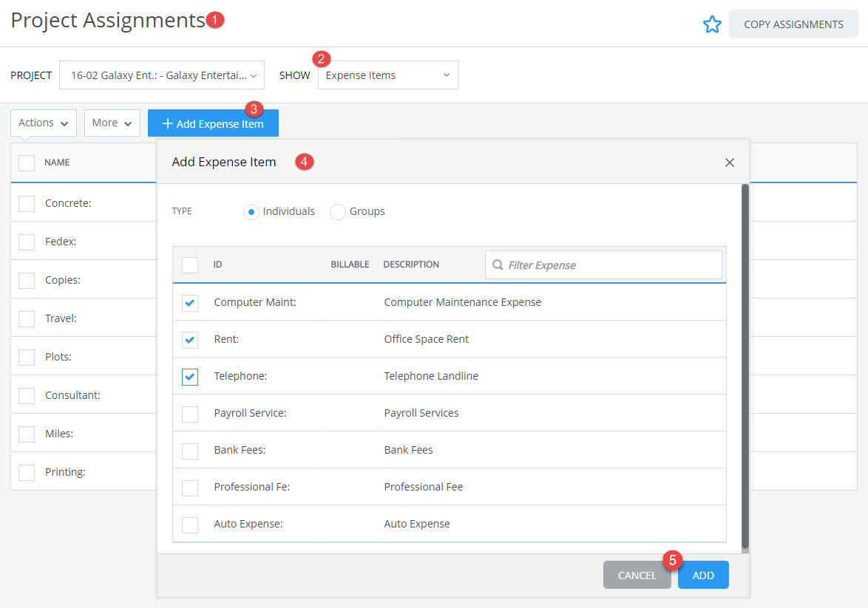Open the Show dropdown showing Expense Items

pyautogui.click(x=387, y=75)
